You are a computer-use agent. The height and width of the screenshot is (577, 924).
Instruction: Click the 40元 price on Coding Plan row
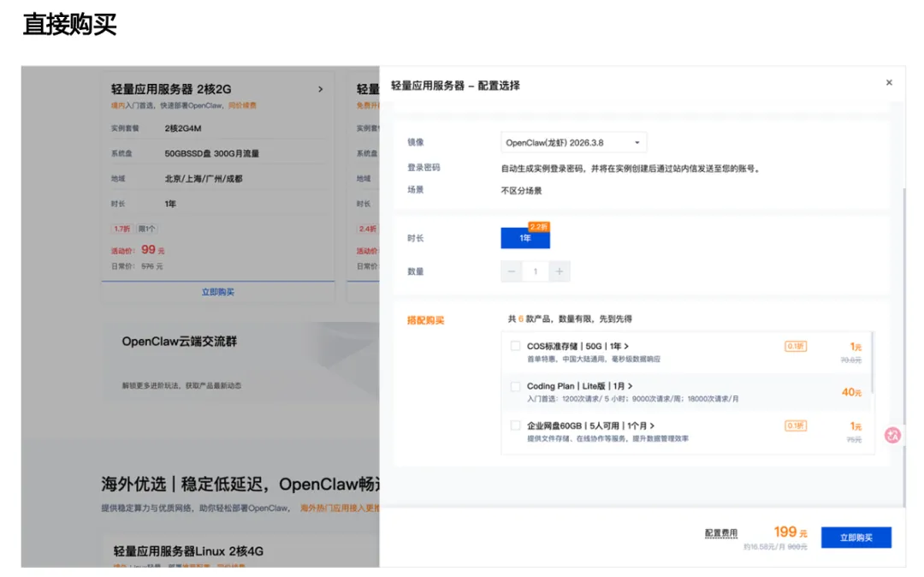coord(851,392)
